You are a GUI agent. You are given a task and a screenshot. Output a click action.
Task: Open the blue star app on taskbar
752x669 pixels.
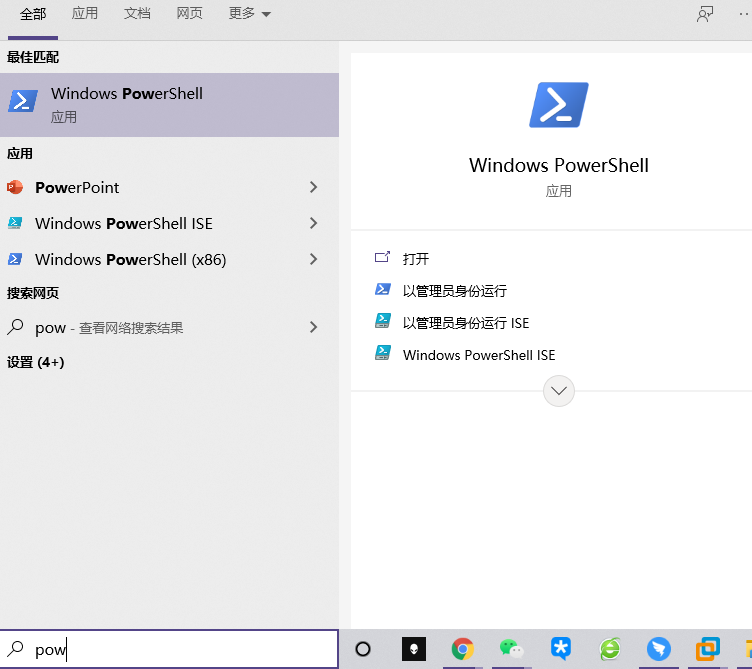point(561,649)
